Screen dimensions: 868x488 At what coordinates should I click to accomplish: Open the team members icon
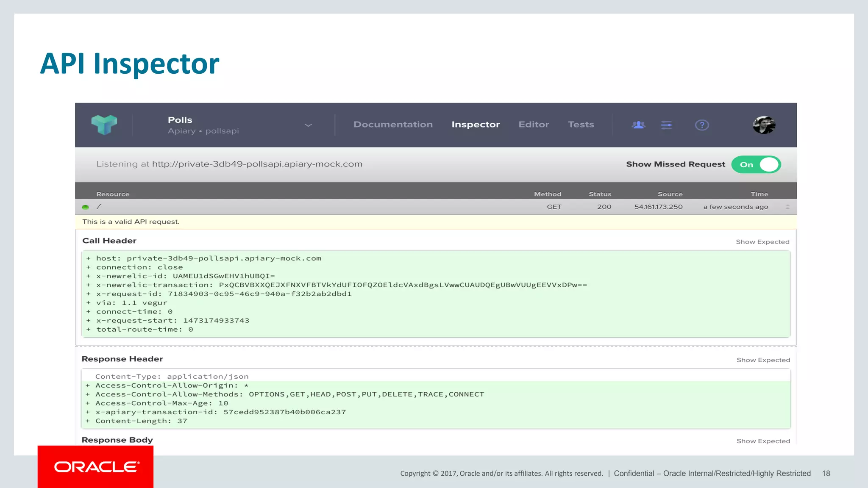[638, 125]
